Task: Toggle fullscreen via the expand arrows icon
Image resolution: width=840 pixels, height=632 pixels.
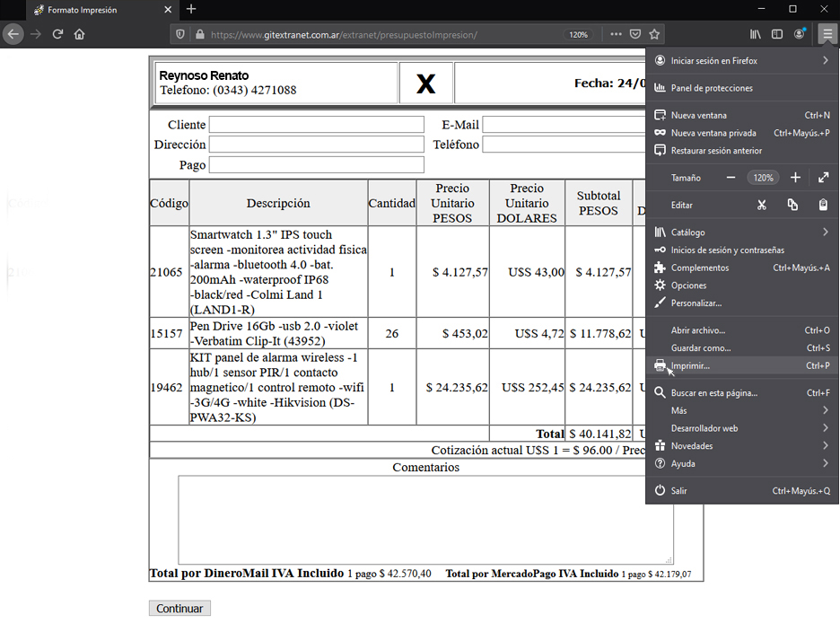Action: (823, 177)
